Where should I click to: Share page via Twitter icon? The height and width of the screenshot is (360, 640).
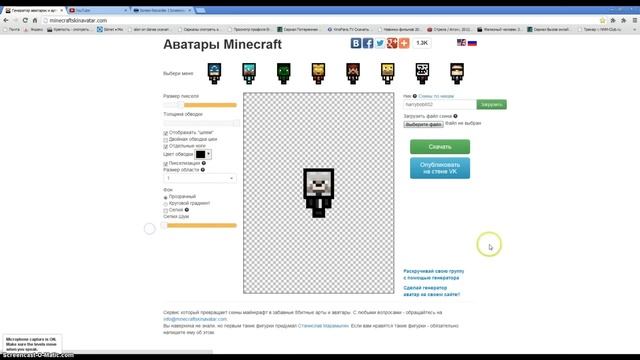pyautogui.click(x=380, y=43)
